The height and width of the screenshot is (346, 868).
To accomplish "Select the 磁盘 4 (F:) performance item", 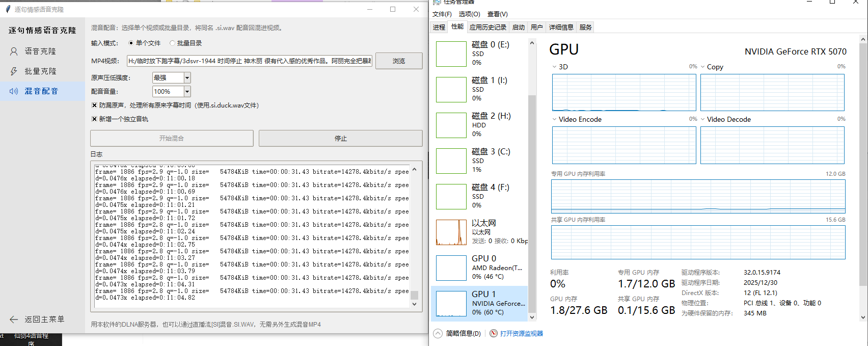I will 479,196.
